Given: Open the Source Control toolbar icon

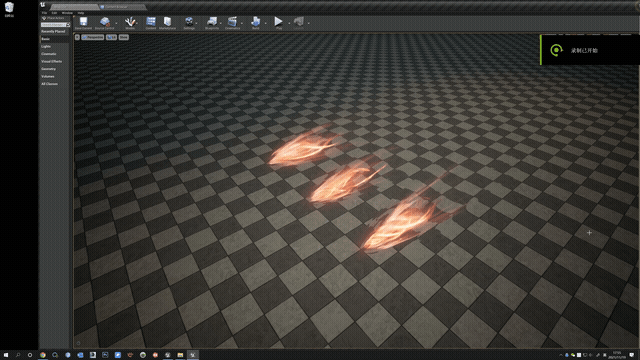Looking at the screenshot, I should tap(104, 22).
